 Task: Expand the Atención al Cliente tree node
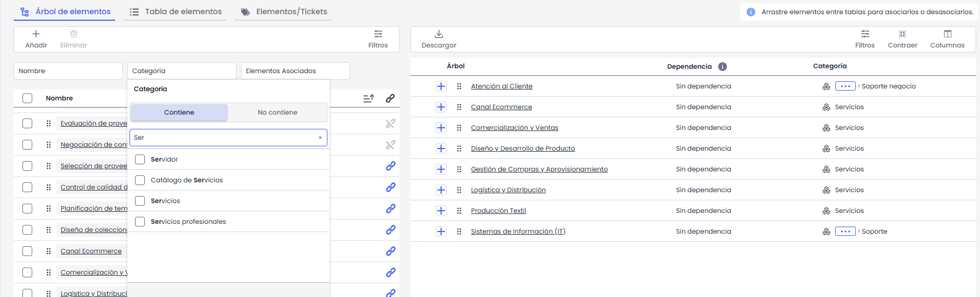click(x=441, y=86)
